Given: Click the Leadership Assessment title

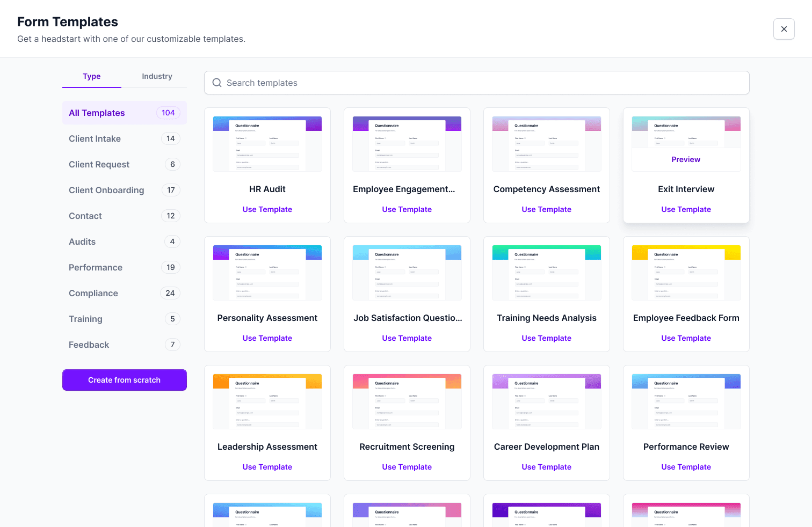Looking at the screenshot, I should [267, 447].
